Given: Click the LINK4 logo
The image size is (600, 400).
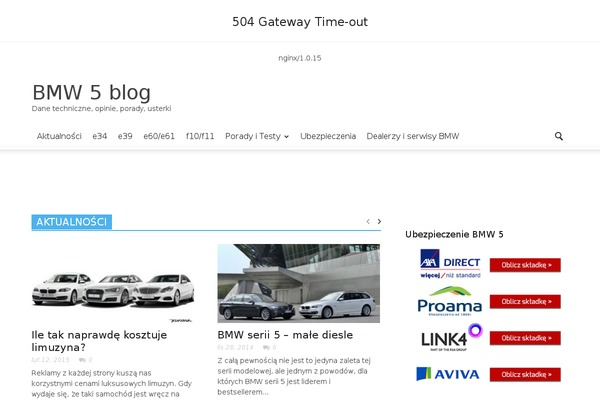Looking at the screenshot, I should pyautogui.click(x=452, y=338).
